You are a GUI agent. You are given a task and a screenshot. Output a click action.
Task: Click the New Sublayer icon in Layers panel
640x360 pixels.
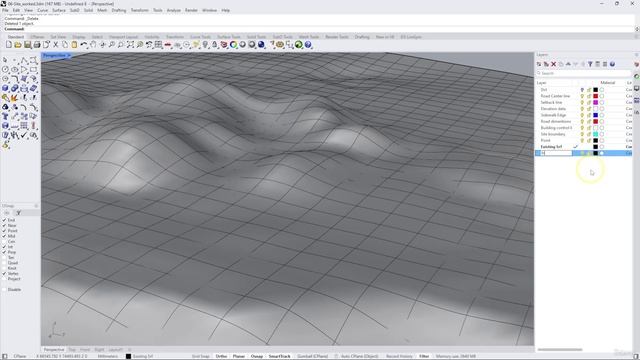(x=546, y=64)
